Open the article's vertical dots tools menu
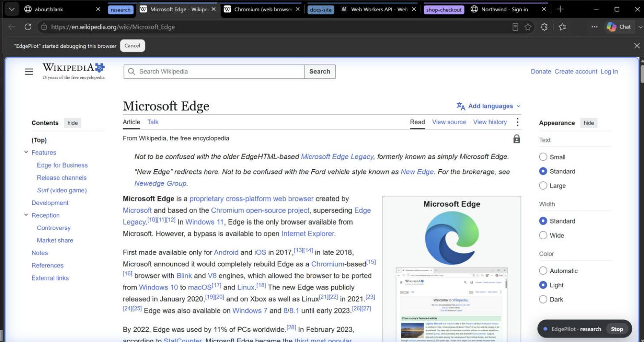 (x=517, y=122)
